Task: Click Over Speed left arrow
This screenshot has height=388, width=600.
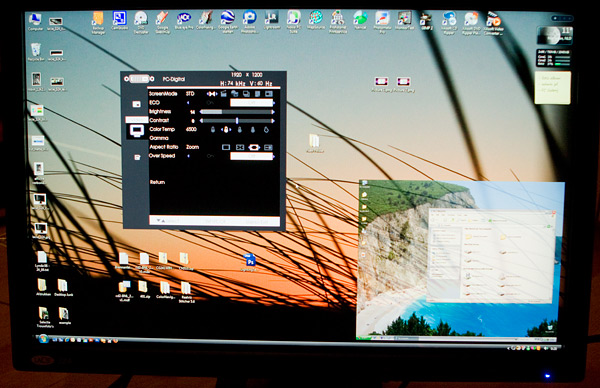Action: pyautogui.click(x=188, y=156)
